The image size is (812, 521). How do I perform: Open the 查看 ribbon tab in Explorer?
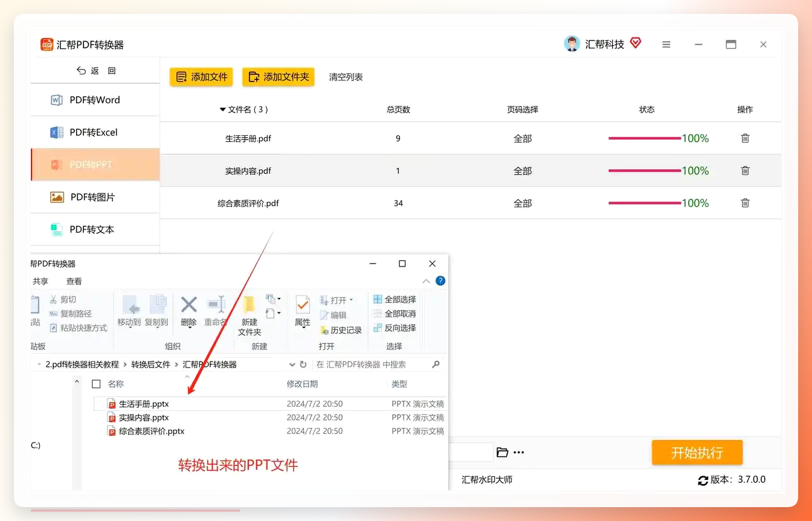[x=74, y=282]
